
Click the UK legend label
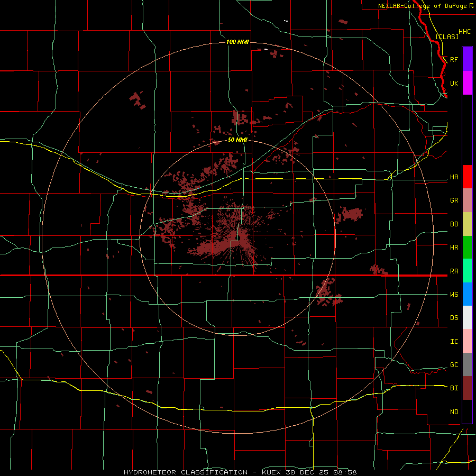tap(454, 83)
